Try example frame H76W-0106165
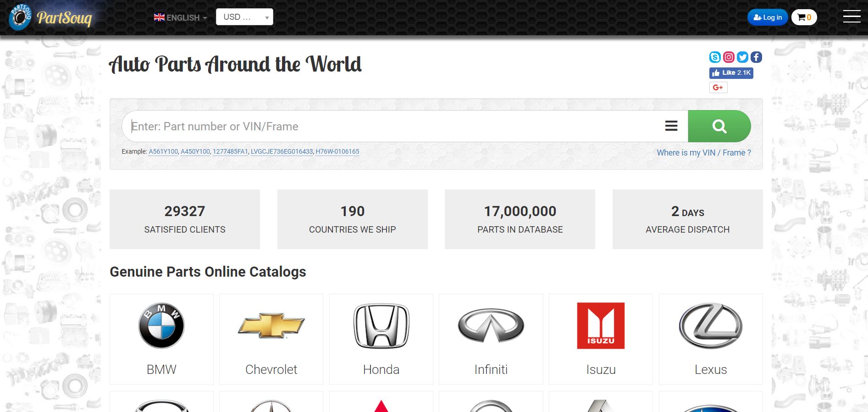Image resolution: width=868 pixels, height=412 pixels. [x=337, y=152]
